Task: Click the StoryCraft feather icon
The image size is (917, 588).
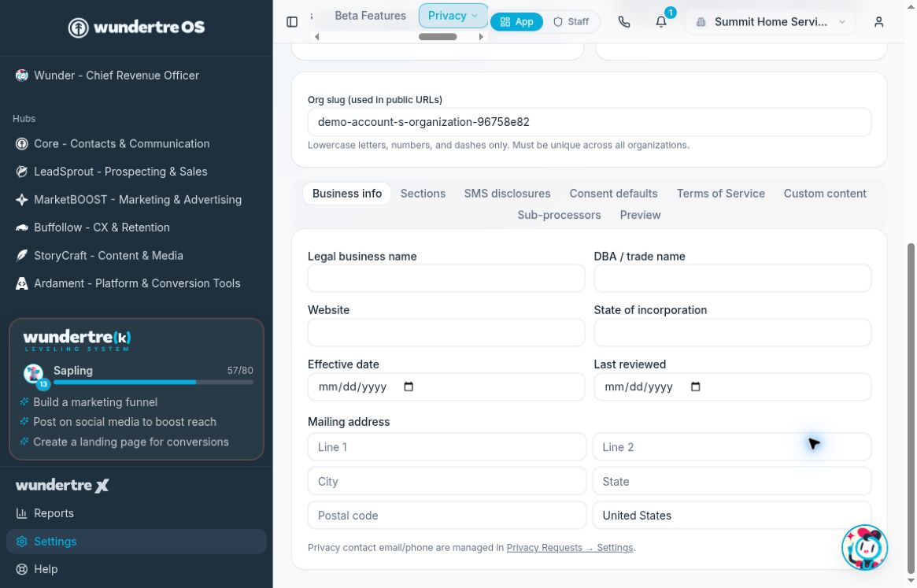Action: [x=21, y=256]
